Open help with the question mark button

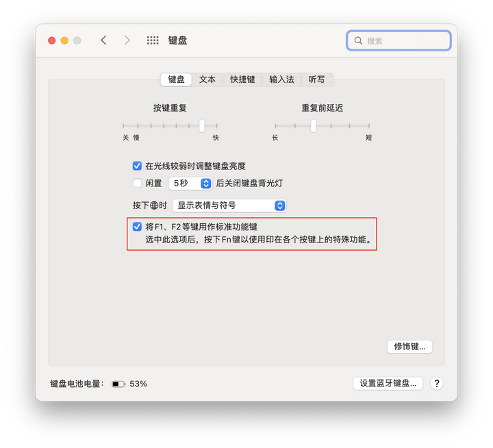(436, 384)
